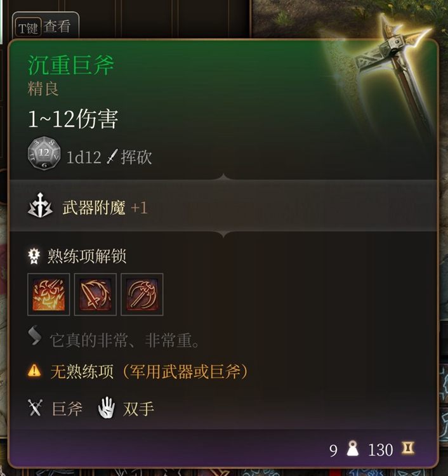Click the weapon enchantment sword icon
This screenshot has width=448, height=476.
click(x=40, y=206)
